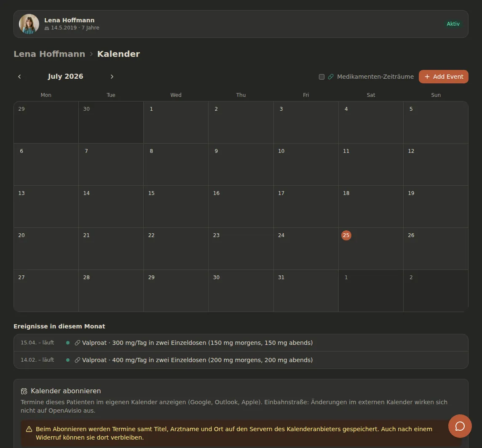Select July 15 calendar cell
The image size is (482, 448).
(x=176, y=206)
